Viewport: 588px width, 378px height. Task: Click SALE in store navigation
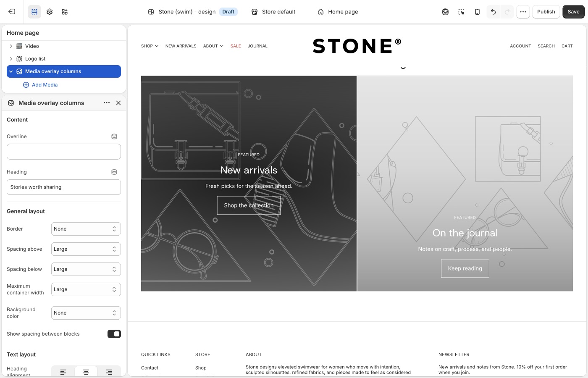click(236, 46)
